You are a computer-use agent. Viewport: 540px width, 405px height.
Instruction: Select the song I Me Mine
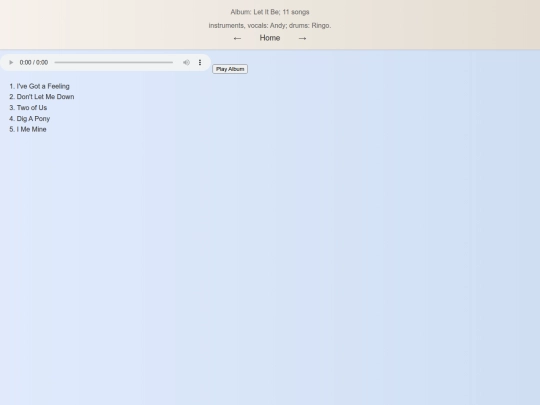[x=31, y=129]
